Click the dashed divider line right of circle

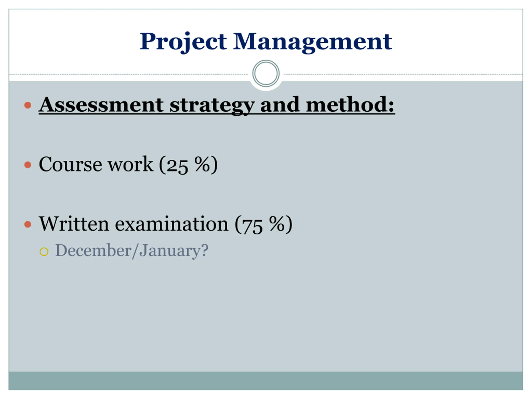[x=403, y=74]
